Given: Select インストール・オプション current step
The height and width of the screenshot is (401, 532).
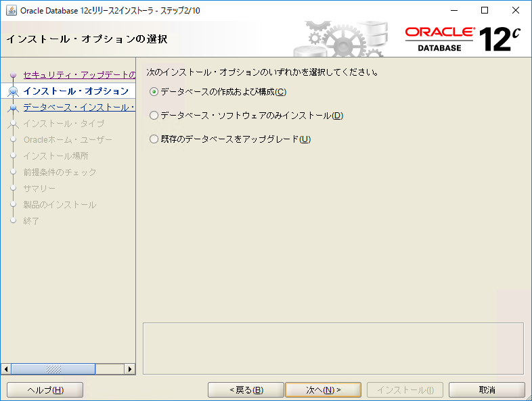Looking at the screenshot, I should pos(76,91).
